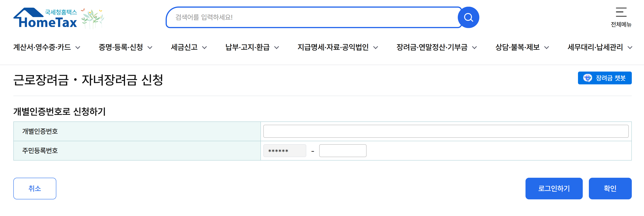The image size is (644, 216).
Task: Click the magnifying glass search icon
Action: 468,18
